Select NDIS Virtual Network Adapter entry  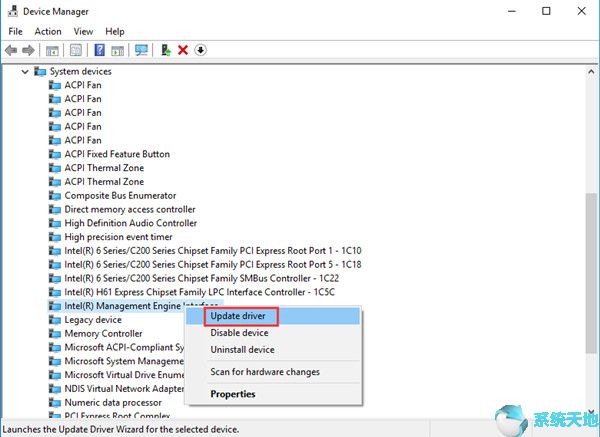(124, 389)
